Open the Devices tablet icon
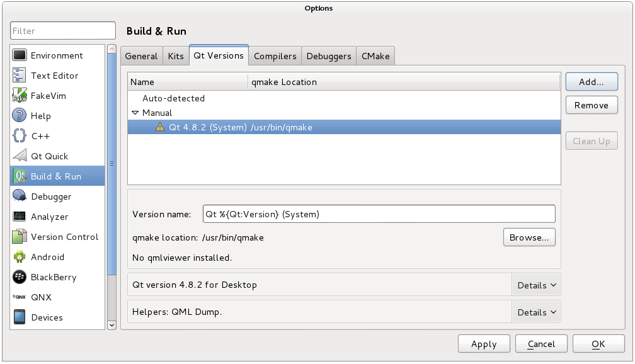This screenshot has width=635, height=364. point(20,317)
